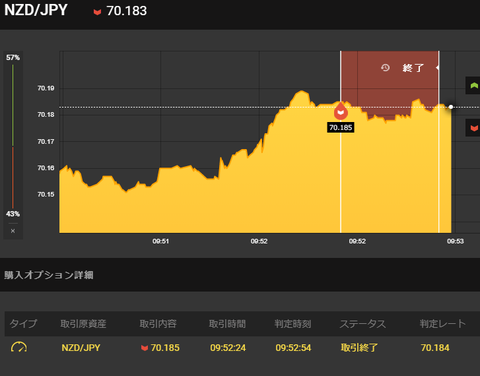The height and width of the screenshot is (376, 480).
Task: Click the small white arrow right of 終了
Action: [x=437, y=68]
